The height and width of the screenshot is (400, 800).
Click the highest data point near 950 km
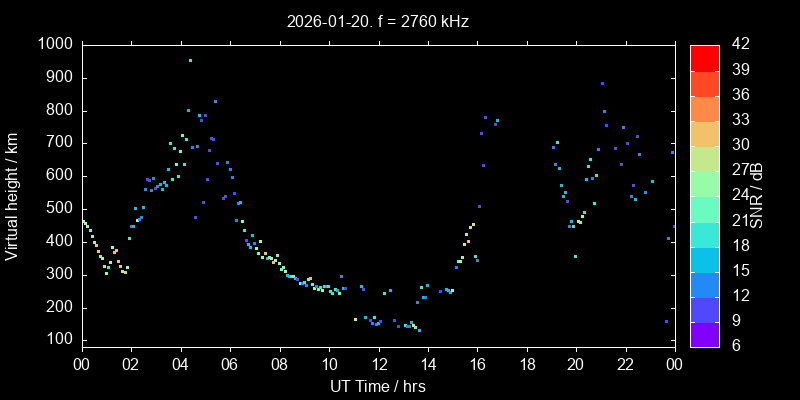[190, 61]
